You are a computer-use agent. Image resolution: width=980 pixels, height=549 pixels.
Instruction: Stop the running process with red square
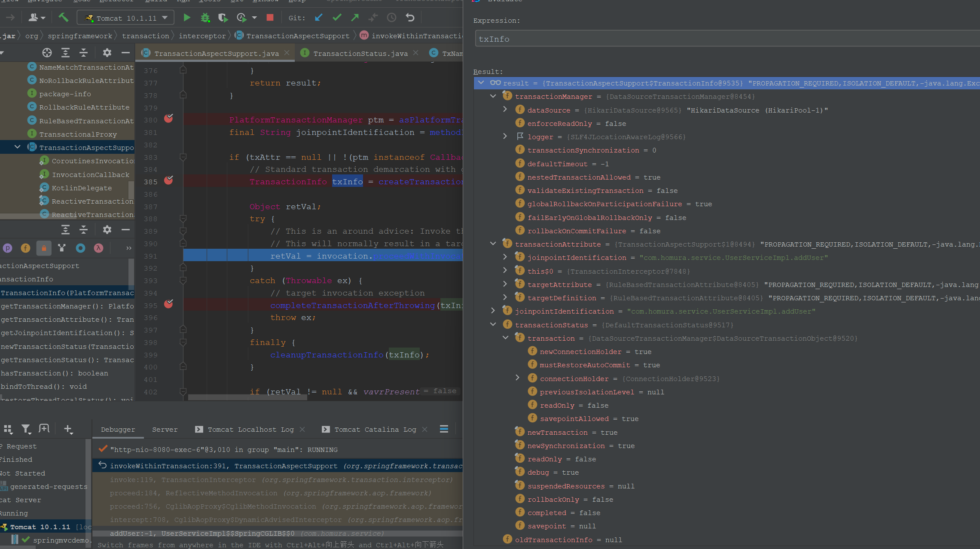click(270, 18)
